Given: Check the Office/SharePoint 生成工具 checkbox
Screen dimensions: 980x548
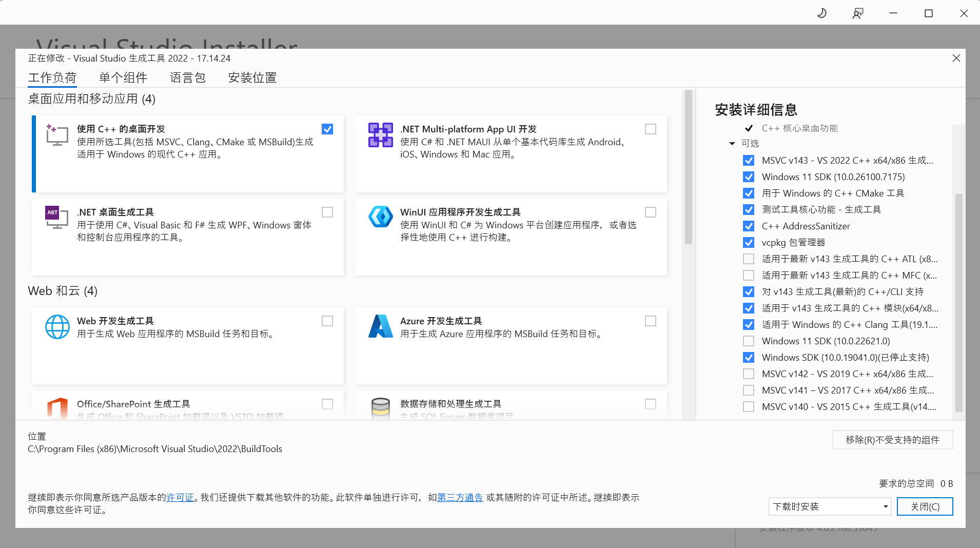Looking at the screenshot, I should 327,404.
